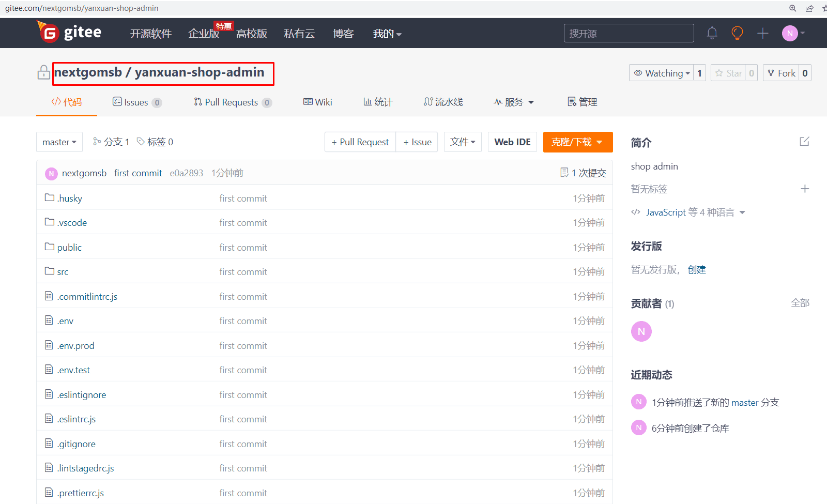
Task: Expand the 我的 menu
Action: coord(387,34)
